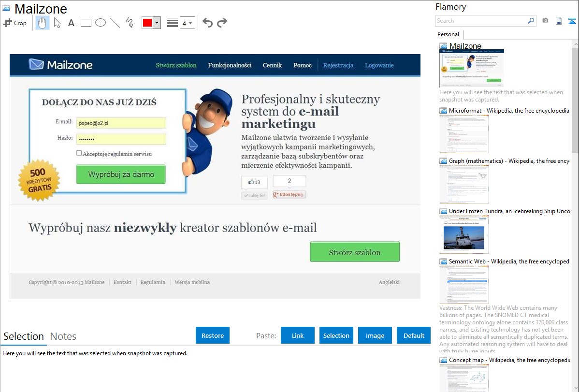The height and width of the screenshot is (392, 579).
Task: Click Stwórz szablon in the Mailzone nav
Action: click(176, 65)
